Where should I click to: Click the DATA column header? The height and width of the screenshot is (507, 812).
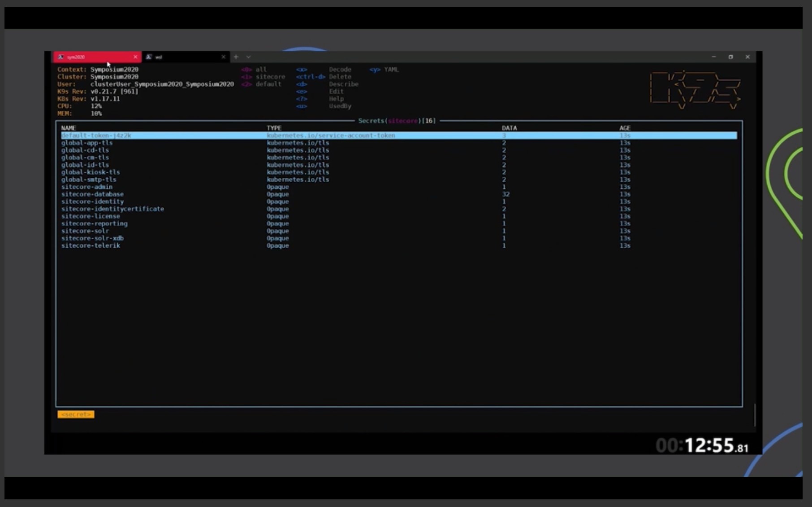(510, 128)
